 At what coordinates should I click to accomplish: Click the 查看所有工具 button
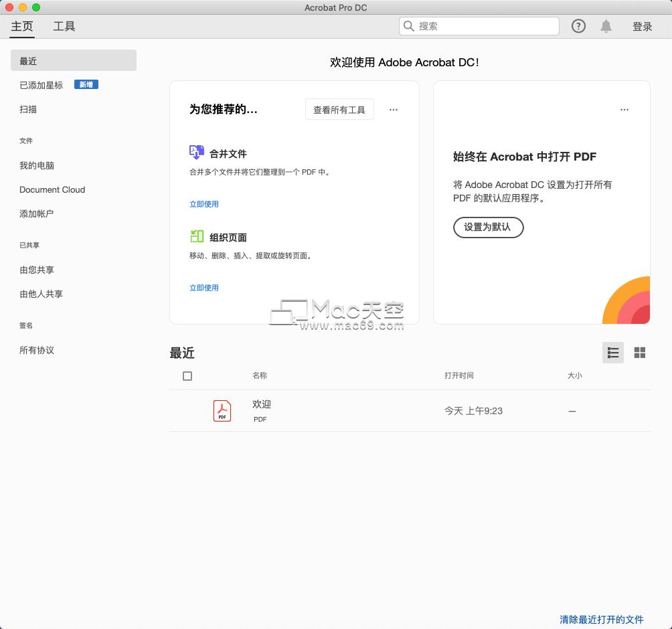pyautogui.click(x=339, y=110)
